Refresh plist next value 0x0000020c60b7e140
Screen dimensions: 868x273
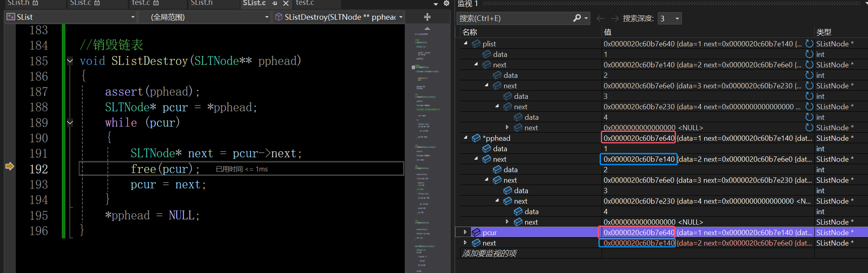(x=809, y=65)
